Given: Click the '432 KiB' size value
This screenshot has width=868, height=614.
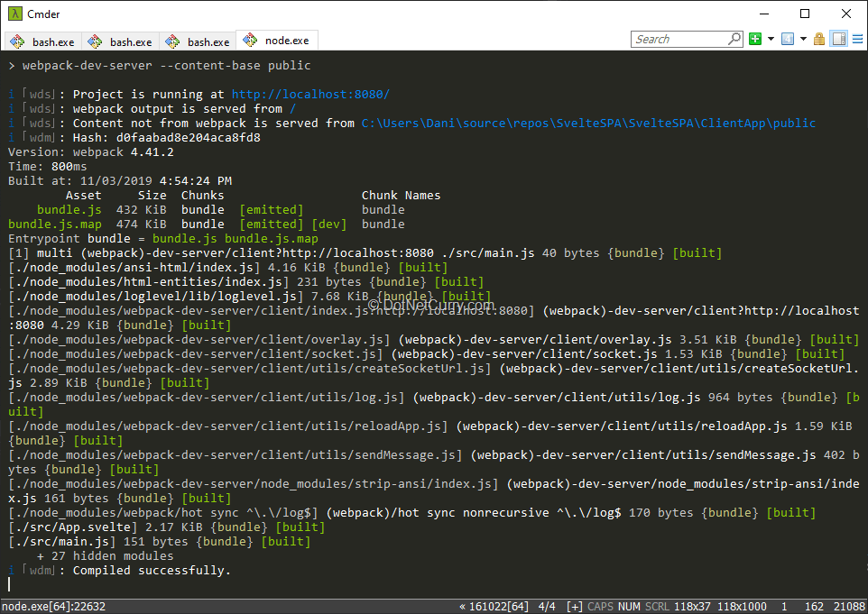Looking at the screenshot, I should (141, 210).
